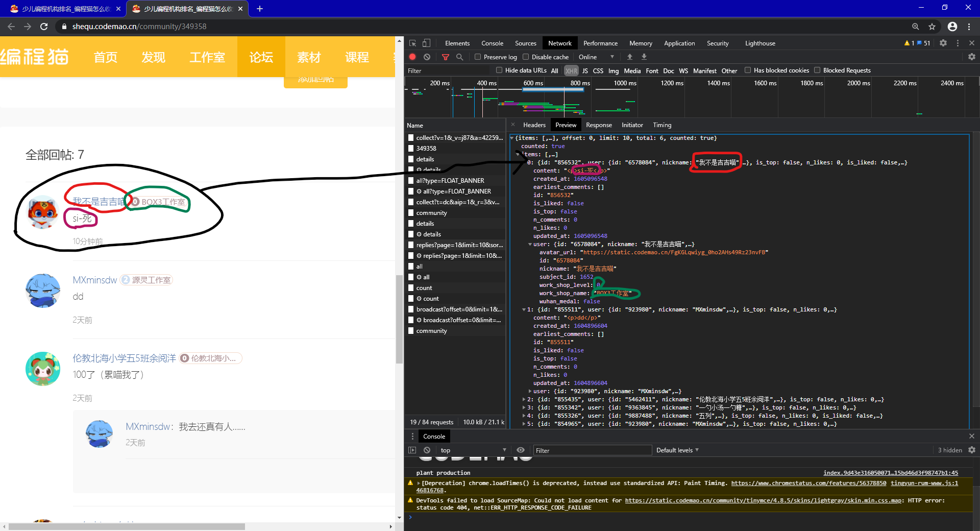This screenshot has height=531, width=980.
Task: Close the console drawer
Action: [972, 437]
